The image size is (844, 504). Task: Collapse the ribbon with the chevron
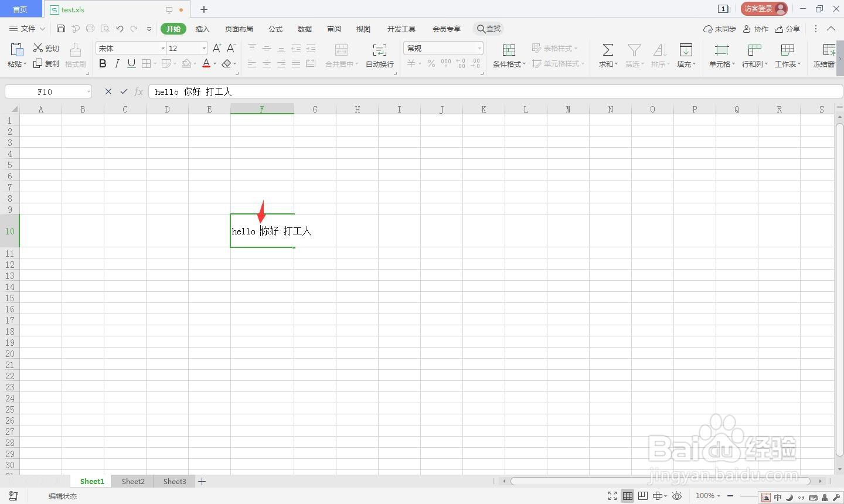[x=831, y=28]
